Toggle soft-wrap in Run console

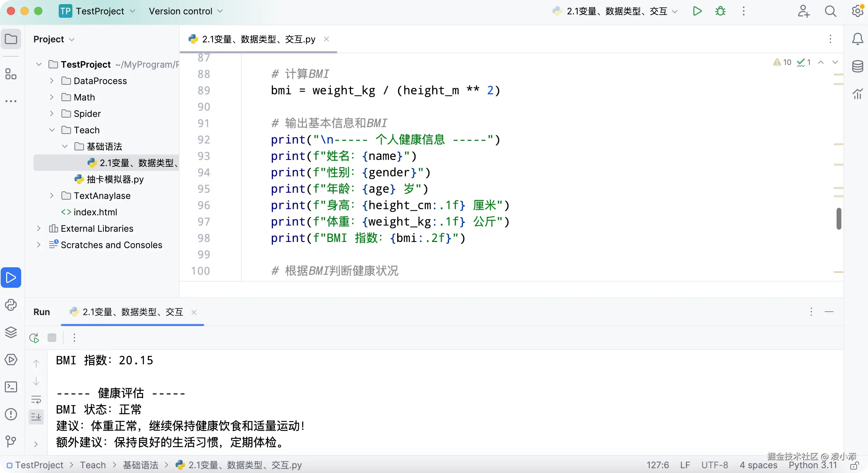pos(36,399)
